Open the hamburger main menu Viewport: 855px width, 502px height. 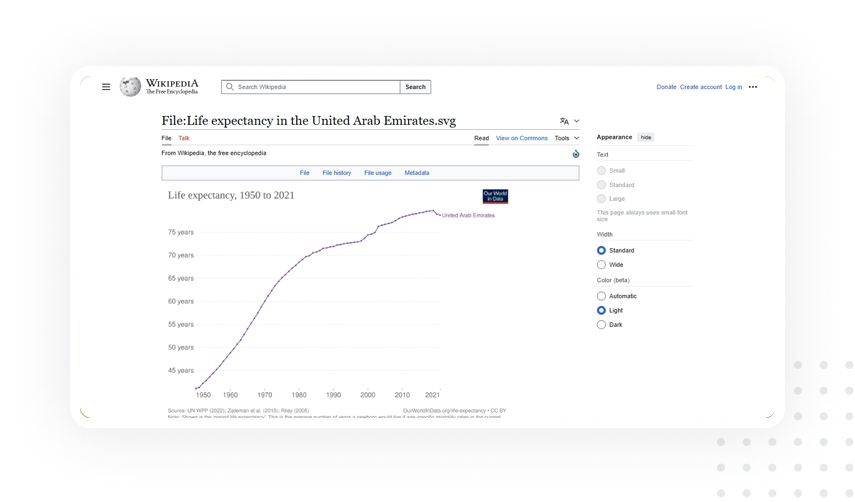pyautogui.click(x=106, y=87)
